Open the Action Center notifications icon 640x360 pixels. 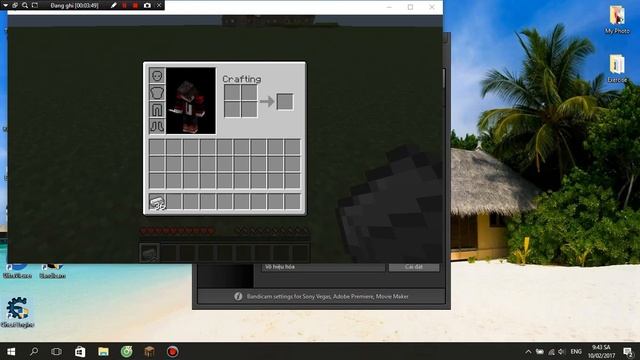pyautogui.click(x=628, y=351)
